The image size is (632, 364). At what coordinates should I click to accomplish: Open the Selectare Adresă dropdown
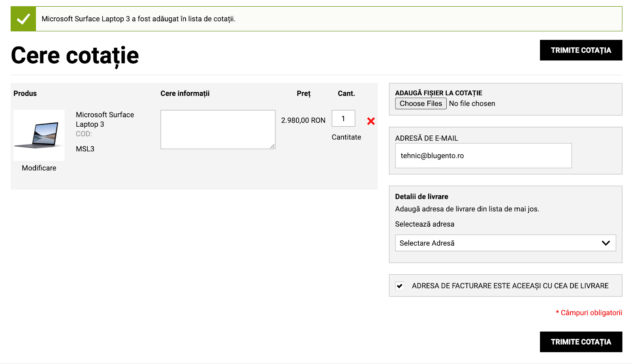coord(505,243)
